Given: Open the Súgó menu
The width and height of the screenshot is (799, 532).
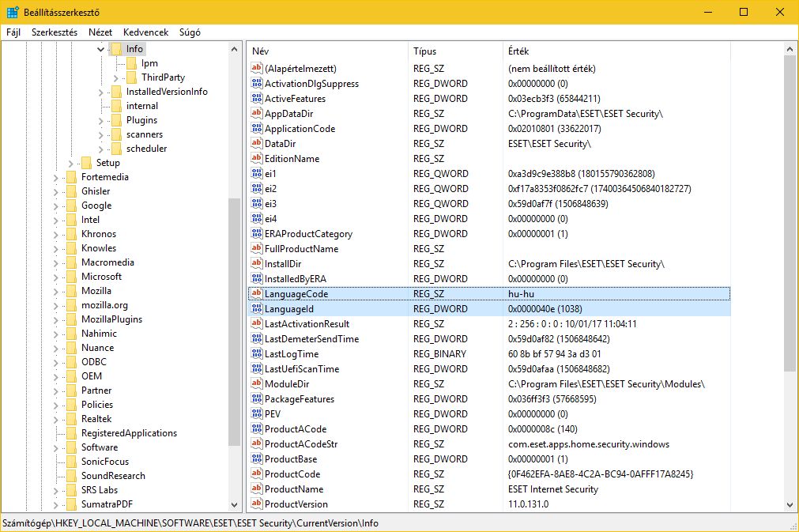Looking at the screenshot, I should coord(190,32).
